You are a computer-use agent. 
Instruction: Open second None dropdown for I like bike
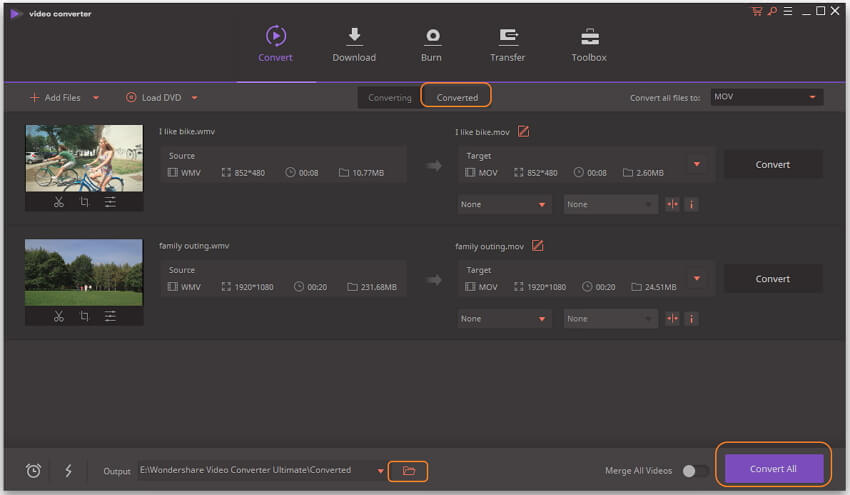pos(610,204)
